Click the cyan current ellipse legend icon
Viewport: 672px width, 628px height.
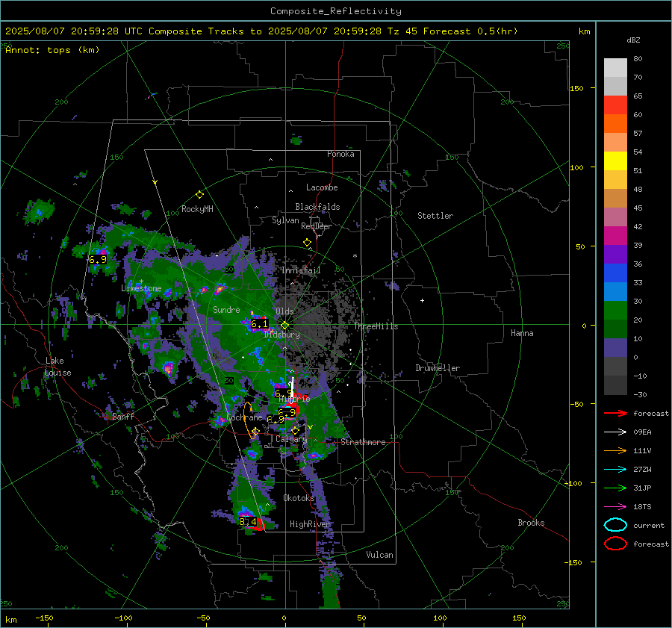point(615,525)
